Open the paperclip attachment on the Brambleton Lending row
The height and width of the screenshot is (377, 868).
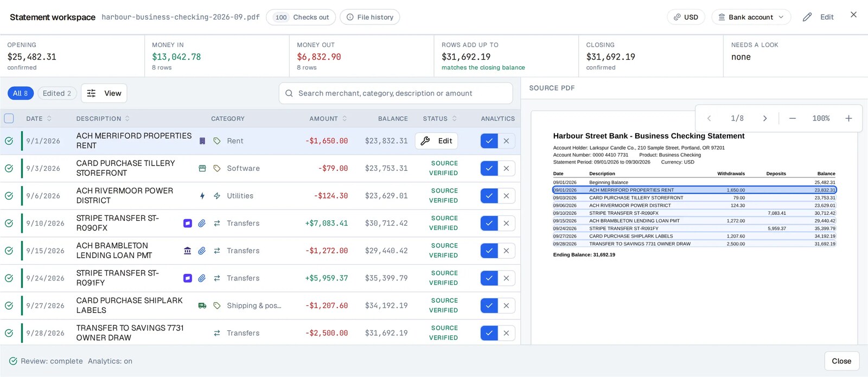point(202,251)
